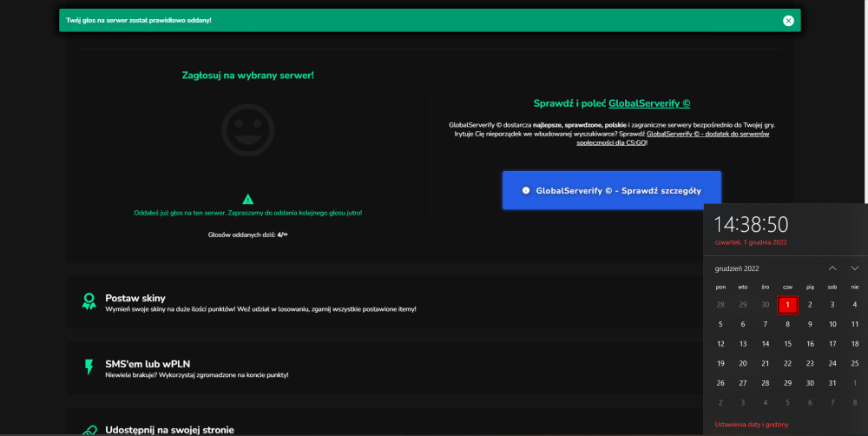
Task: Click the smiley face icon
Action: [x=248, y=130]
